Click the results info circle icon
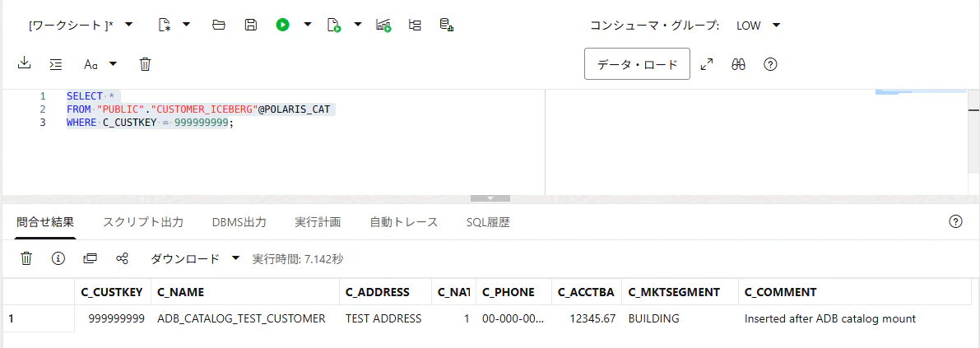980x348 pixels. pyautogui.click(x=58, y=258)
